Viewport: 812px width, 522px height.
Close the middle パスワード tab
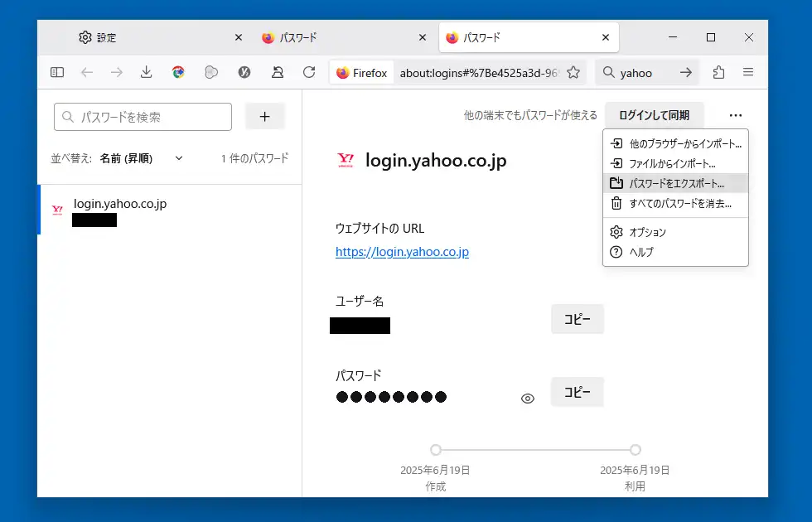[x=422, y=37]
